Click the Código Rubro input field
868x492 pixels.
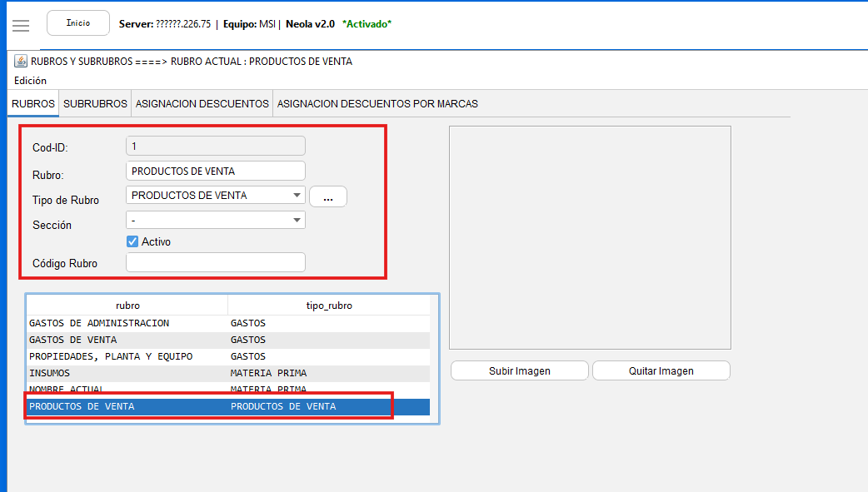click(216, 263)
